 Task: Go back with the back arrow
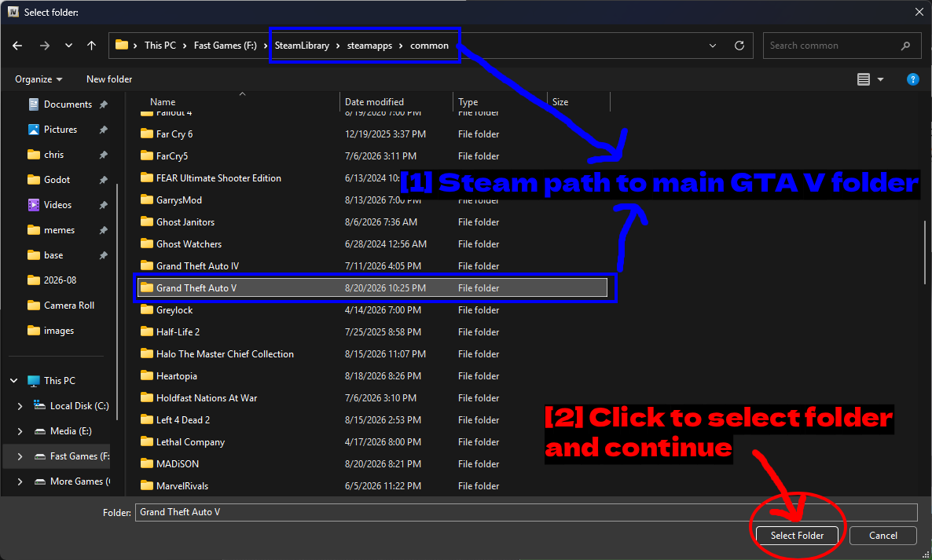tap(17, 45)
